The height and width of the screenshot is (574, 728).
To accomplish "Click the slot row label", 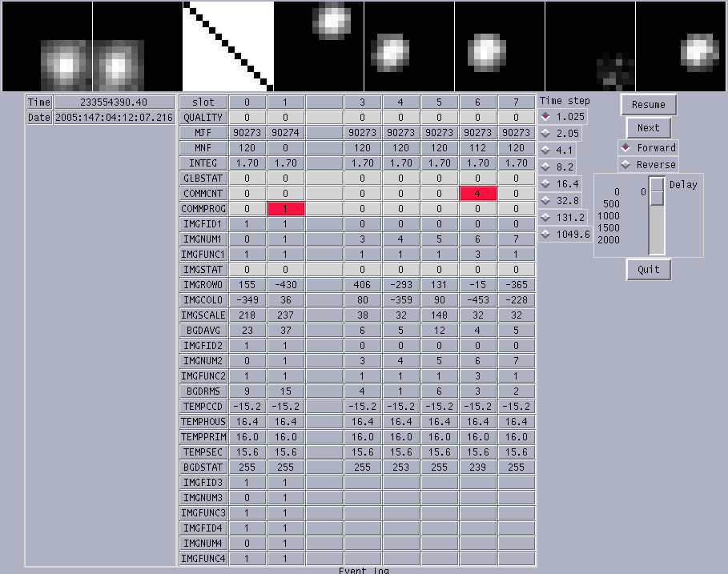I will (203, 102).
